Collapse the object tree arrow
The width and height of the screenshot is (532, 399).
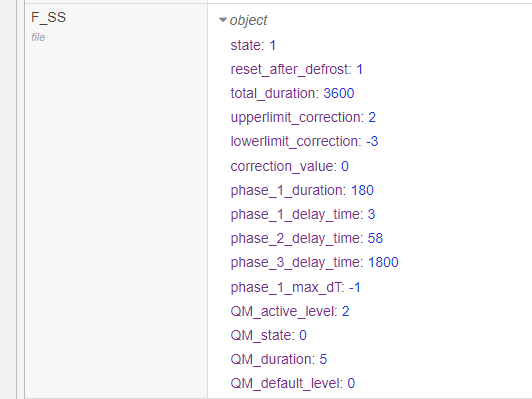coord(223,20)
